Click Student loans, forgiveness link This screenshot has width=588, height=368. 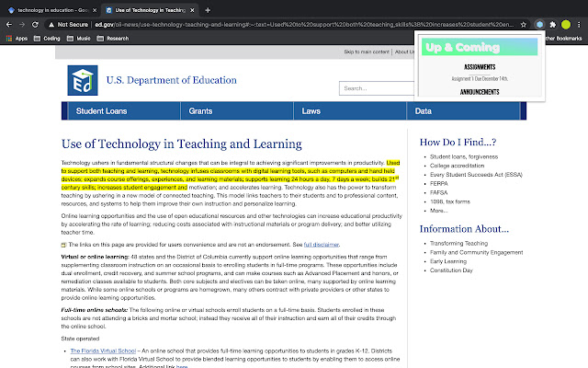point(464,156)
